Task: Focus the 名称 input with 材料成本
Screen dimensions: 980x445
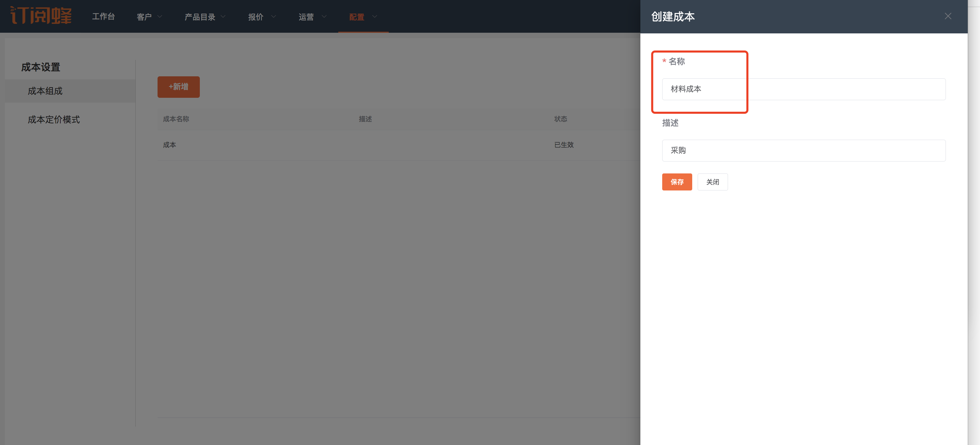Action: (803, 89)
